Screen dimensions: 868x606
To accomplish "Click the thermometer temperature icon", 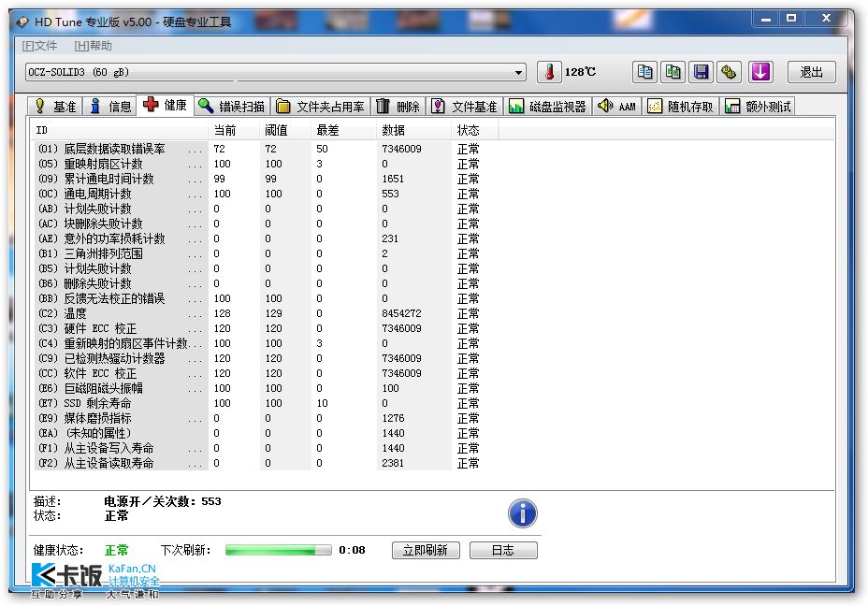I will pos(549,72).
